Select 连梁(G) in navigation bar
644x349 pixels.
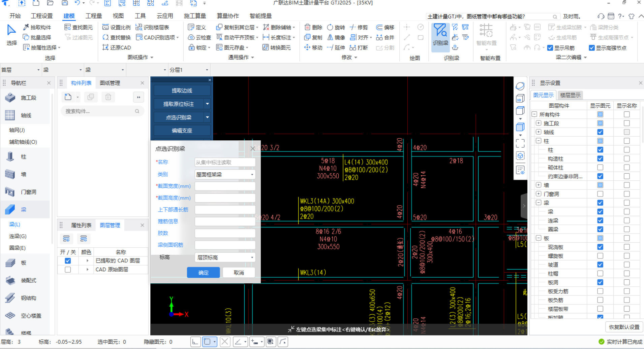point(18,236)
